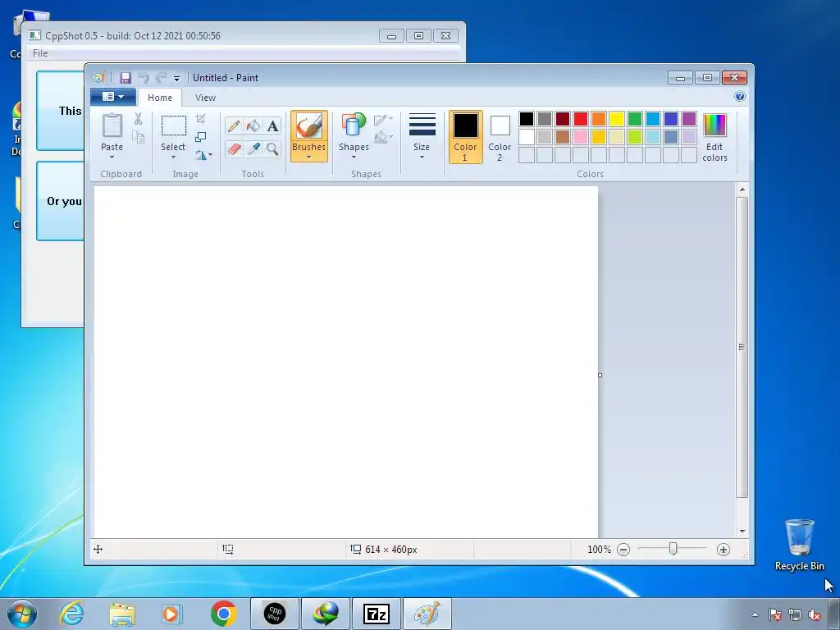Expand the Brushes dropdown arrow
Viewport: 840px width, 630px height.
[x=309, y=157]
